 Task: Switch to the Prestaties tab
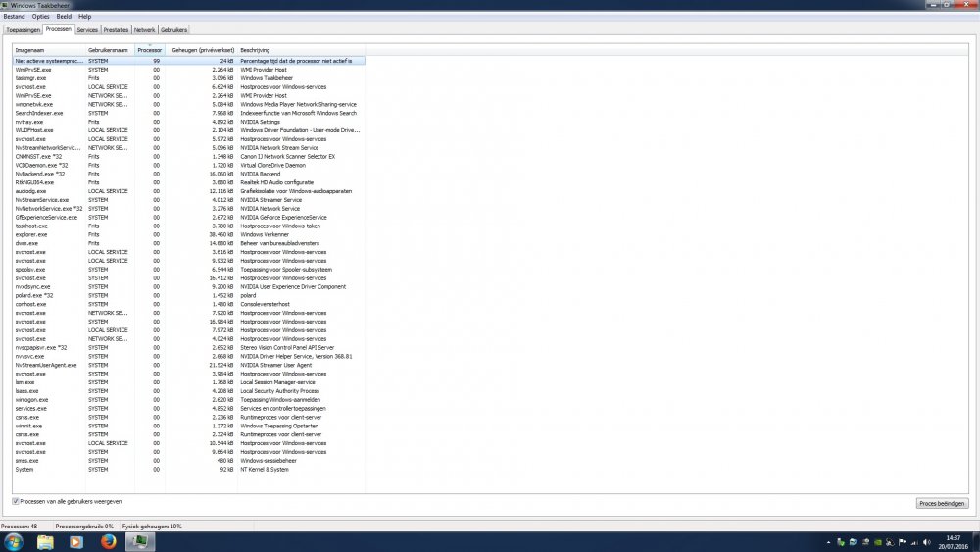tap(116, 30)
